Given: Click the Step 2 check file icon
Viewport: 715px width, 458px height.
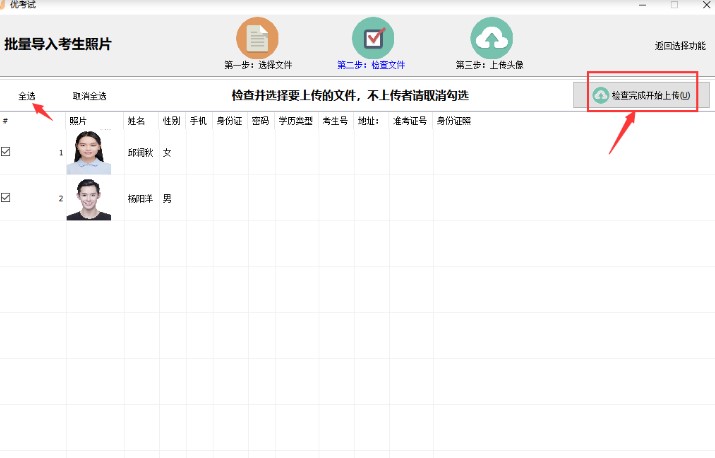Looking at the screenshot, I should pos(373,38).
